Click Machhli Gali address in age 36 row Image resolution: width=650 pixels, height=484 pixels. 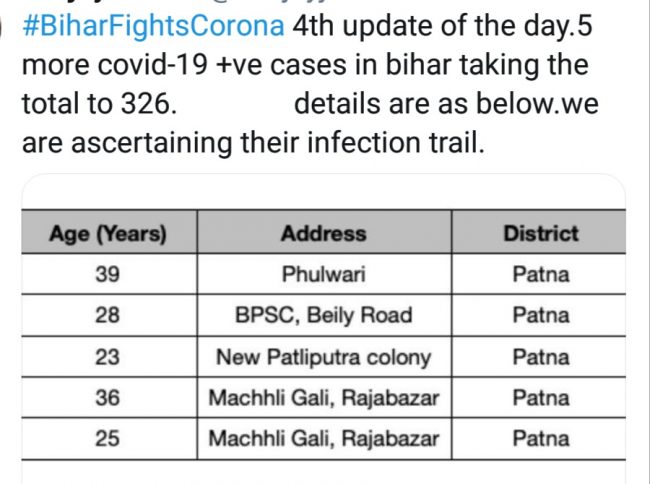point(323,398)
